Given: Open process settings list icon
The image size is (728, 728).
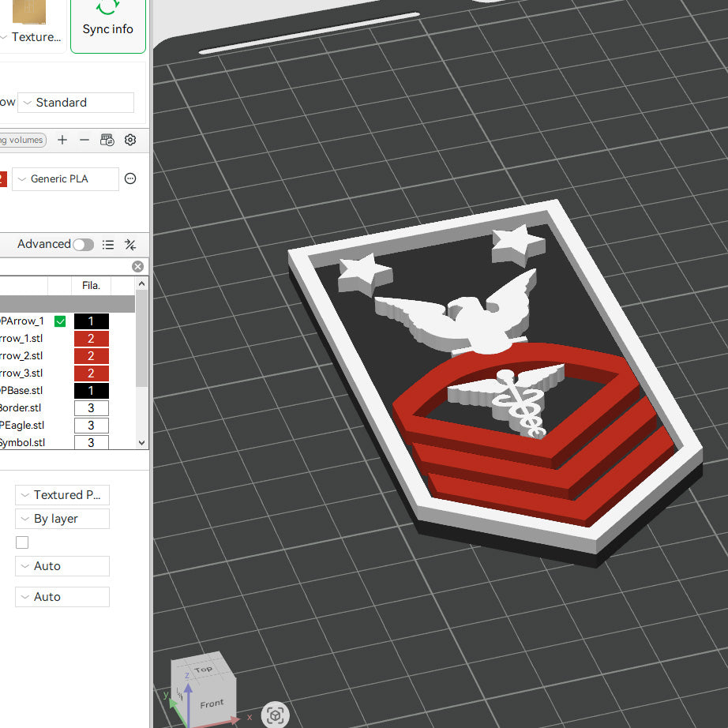Looking at the screenshot, I should click(108, 245).
